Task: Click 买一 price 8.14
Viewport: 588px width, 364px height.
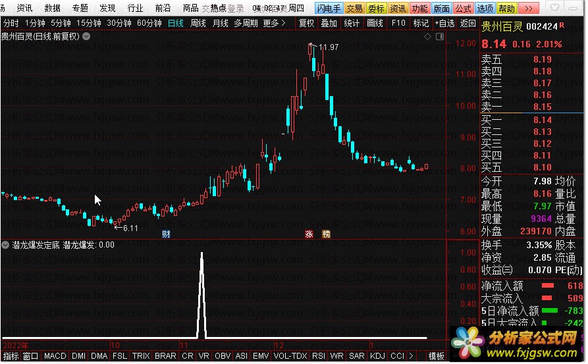Action: [x=543, y=120]
